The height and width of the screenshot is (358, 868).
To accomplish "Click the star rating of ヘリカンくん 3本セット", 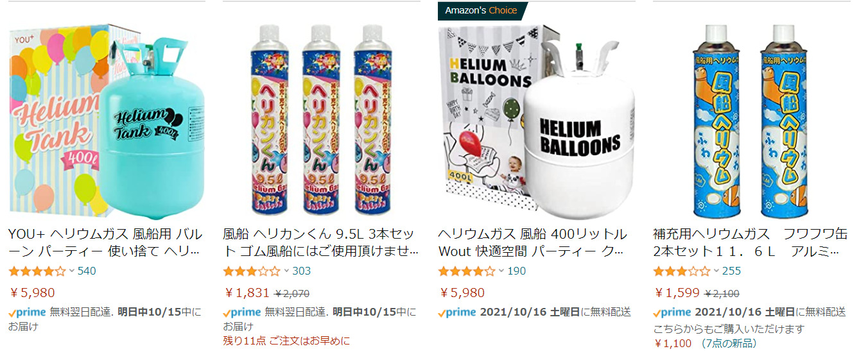I will click(252, 271).
